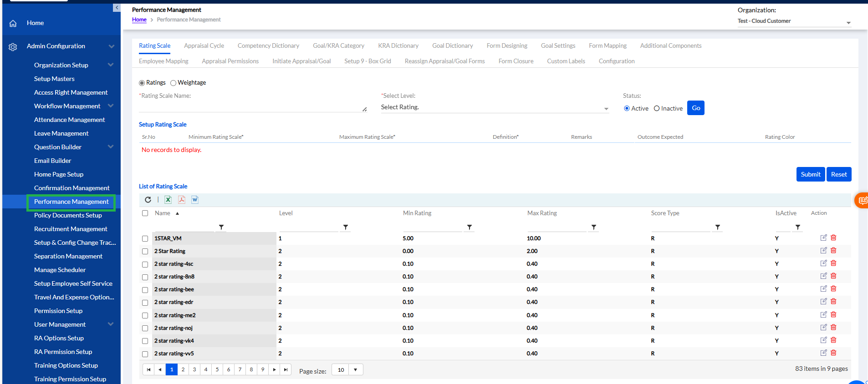Screen dimensions: 868x384
Task: Click the Submit button
Action: [x=810, y=174]
